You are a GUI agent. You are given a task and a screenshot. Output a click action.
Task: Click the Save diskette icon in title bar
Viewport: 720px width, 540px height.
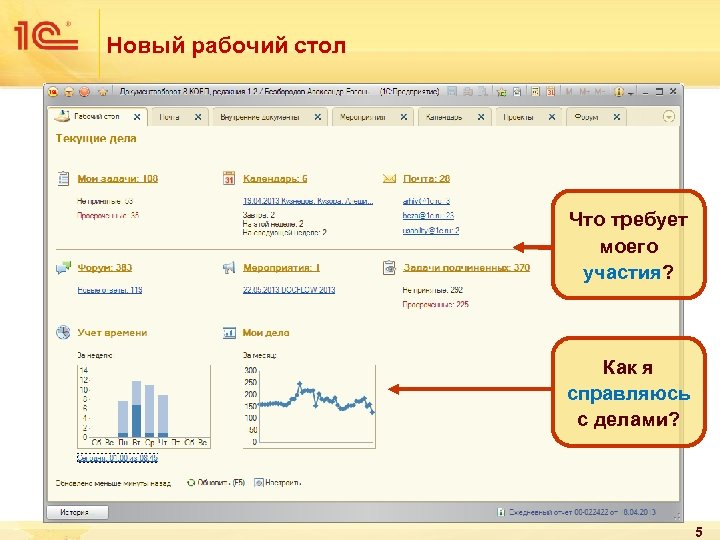coord(452,92)
